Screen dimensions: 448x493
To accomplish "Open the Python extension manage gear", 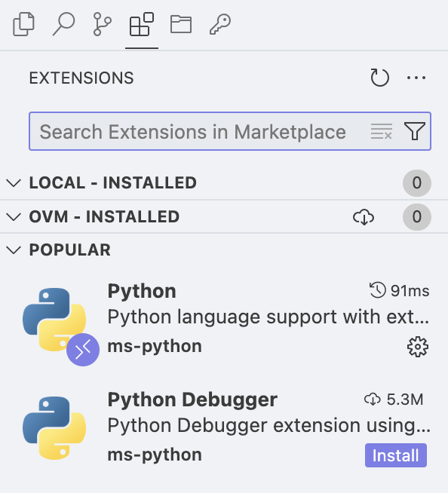I will pos(418,347).
